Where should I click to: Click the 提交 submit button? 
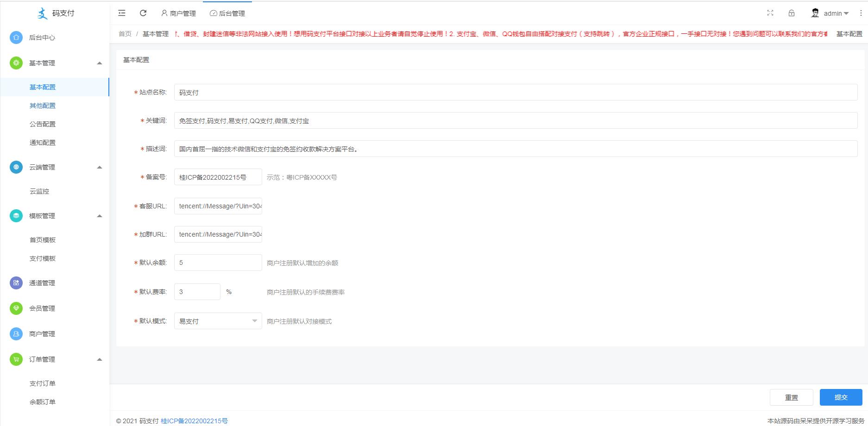click(841, 397)
